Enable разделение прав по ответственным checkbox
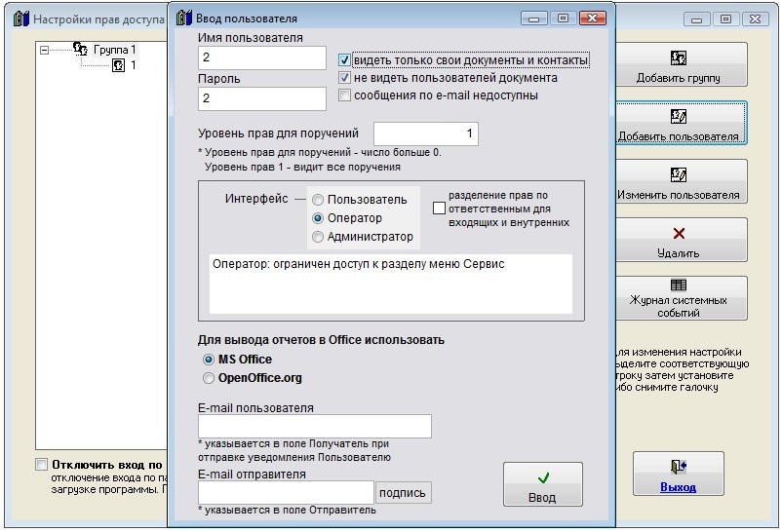The image size is (782, 532). pos(439,208)
